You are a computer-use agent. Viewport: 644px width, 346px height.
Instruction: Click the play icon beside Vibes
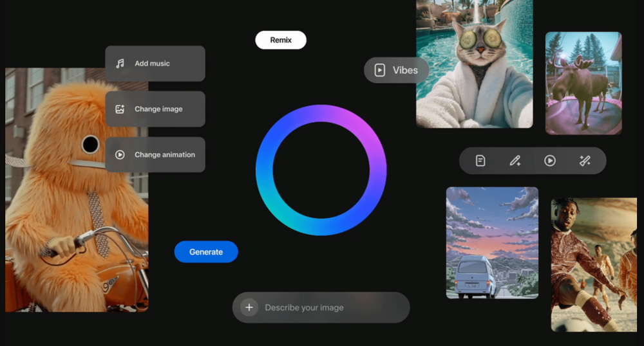pyautogui.click(x=380, y=70)
